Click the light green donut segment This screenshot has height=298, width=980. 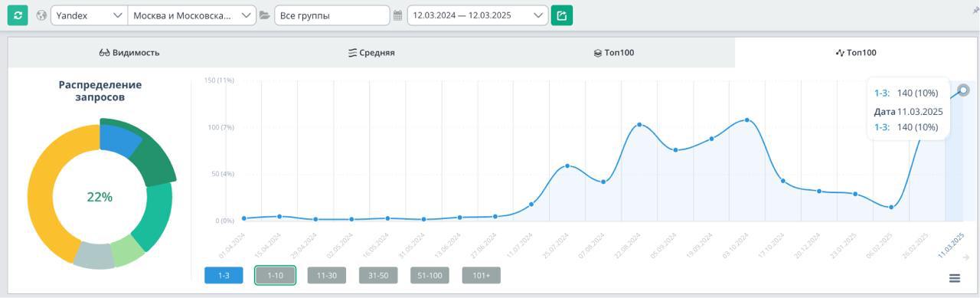coord(126,251)
